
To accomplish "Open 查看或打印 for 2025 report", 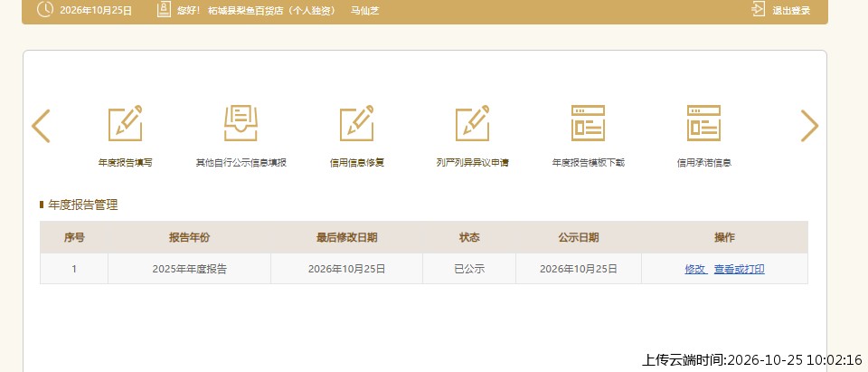I will click(x=739, y=270).
